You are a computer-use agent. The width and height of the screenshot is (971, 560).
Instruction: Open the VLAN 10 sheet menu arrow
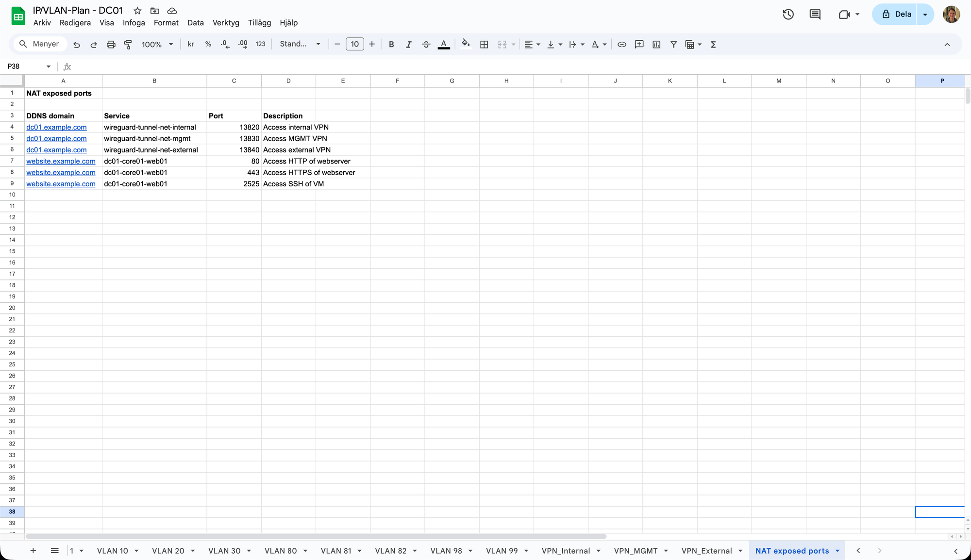click(x=137, y=551)
